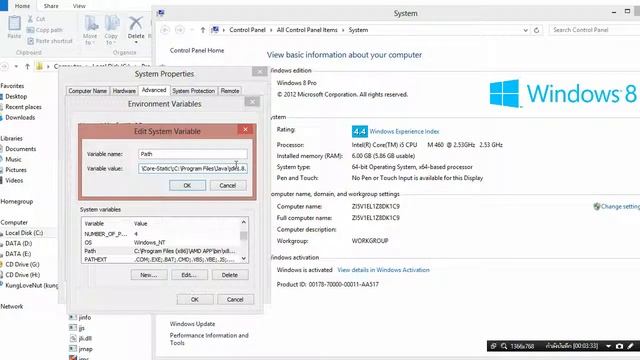This screenshot has height=360, width=640.
Task: Click chevron after All Control Panel Items
Action: [343, 30]
